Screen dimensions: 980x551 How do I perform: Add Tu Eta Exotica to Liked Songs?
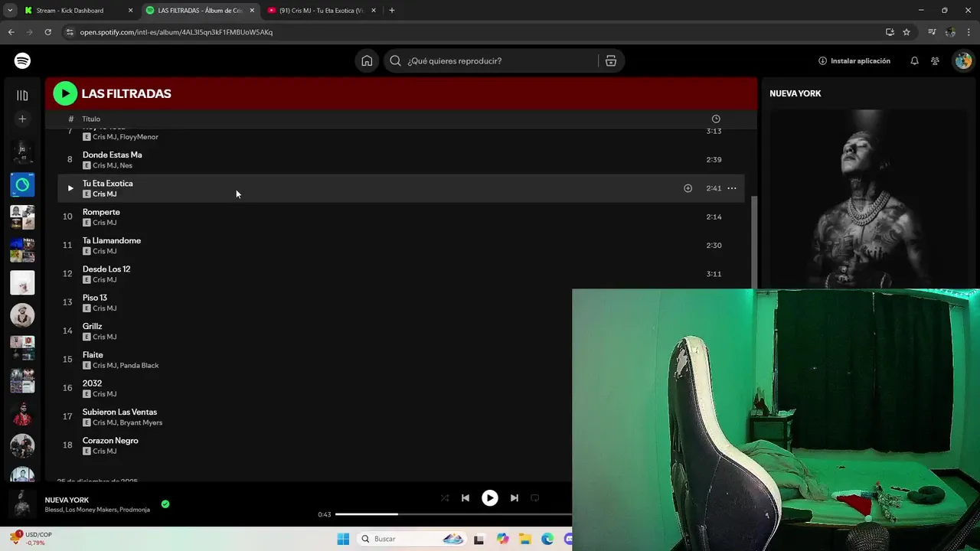(688, 188)
